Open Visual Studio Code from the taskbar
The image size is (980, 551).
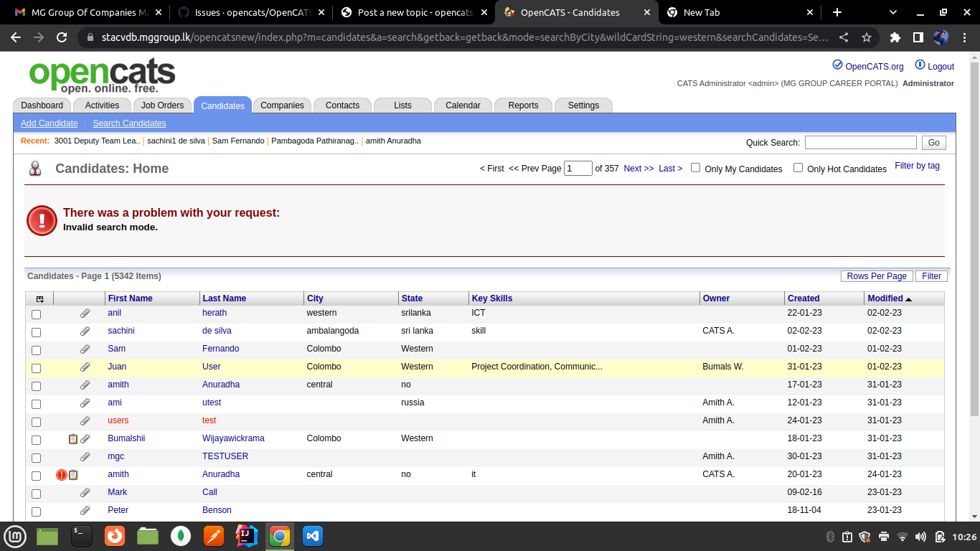click(312, 536)
